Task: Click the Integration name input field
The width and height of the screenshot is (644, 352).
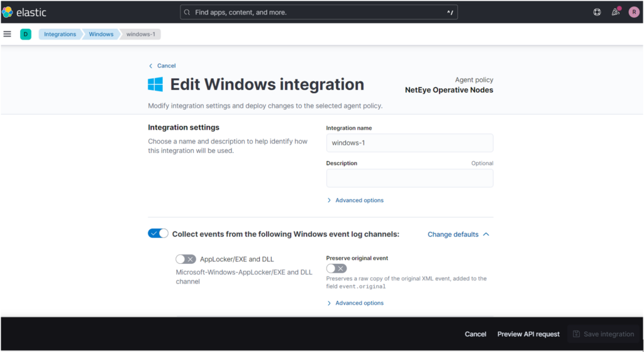Action: point(409,143)
